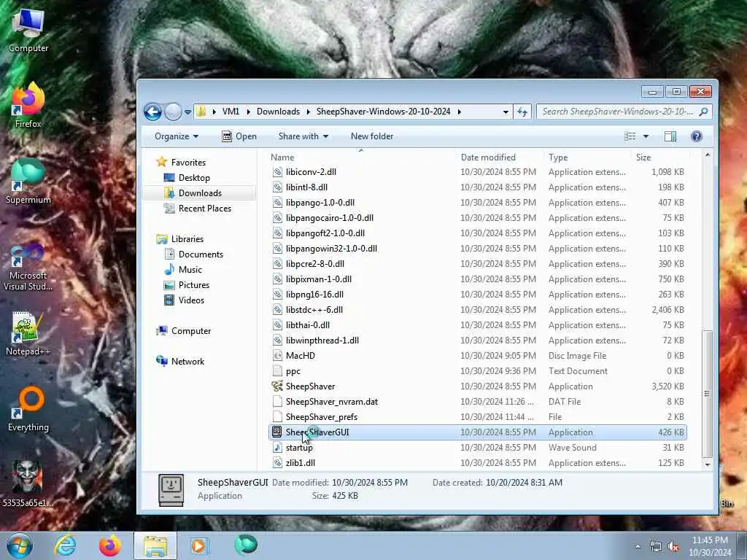Screen dimensions: 747x560
Task: Open Desktop in Favorites
Action: pyautogui.click(x=194, y=178)
